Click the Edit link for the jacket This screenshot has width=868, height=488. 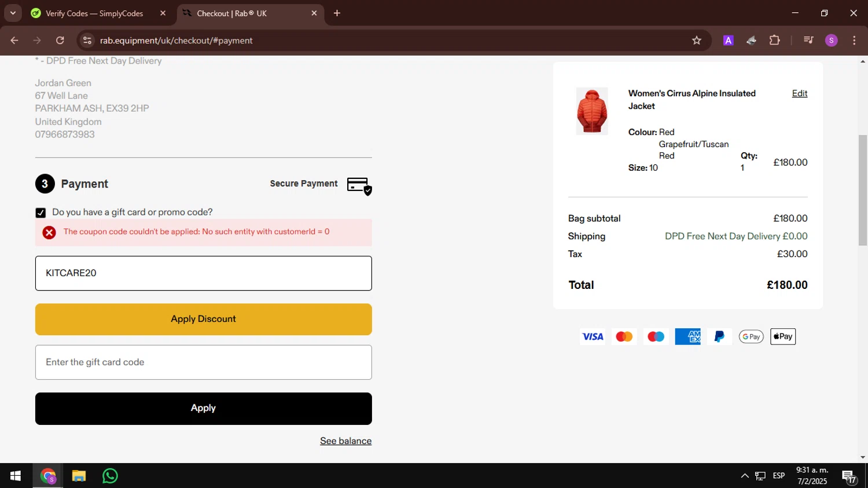click(x=800, y=93)
